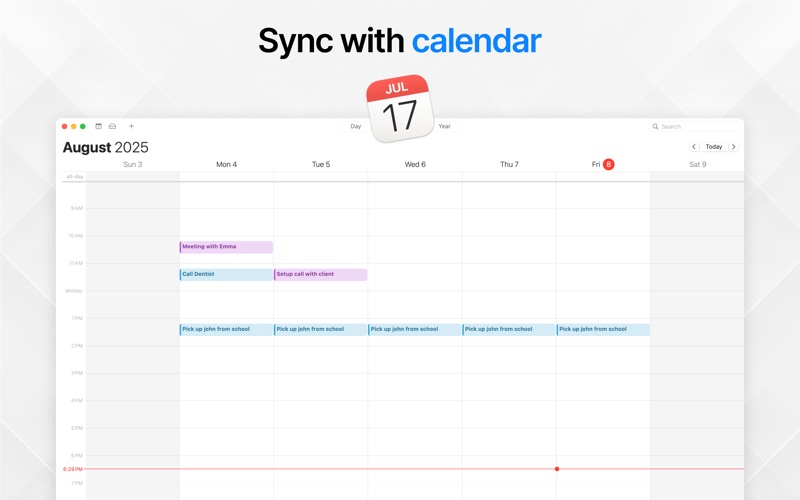Click the search magnifier icon

656,127
